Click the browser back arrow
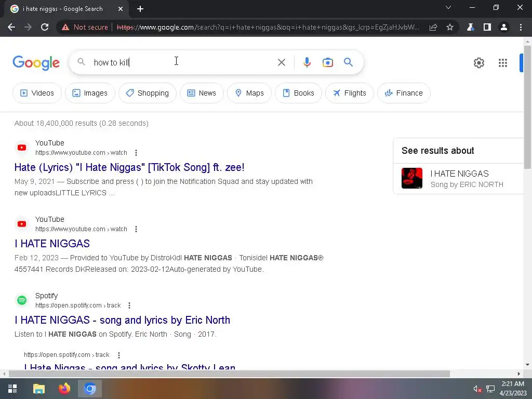532x399 pixels. tap(11, 27)
